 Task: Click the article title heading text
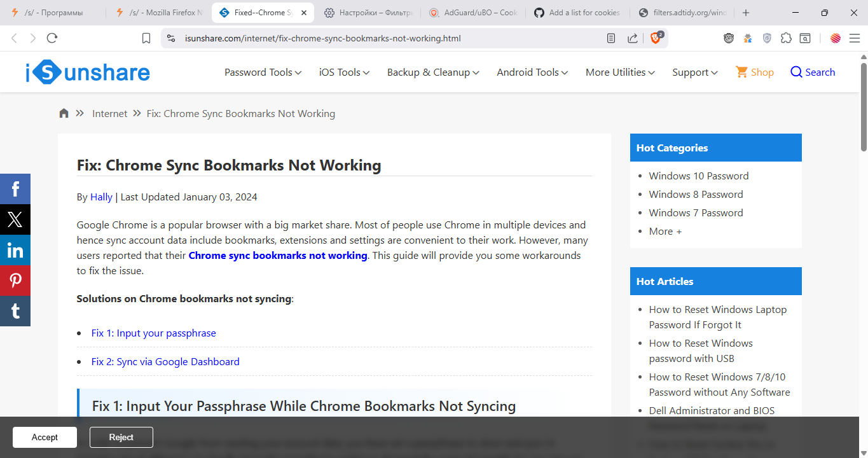click(x=229, y=165)
